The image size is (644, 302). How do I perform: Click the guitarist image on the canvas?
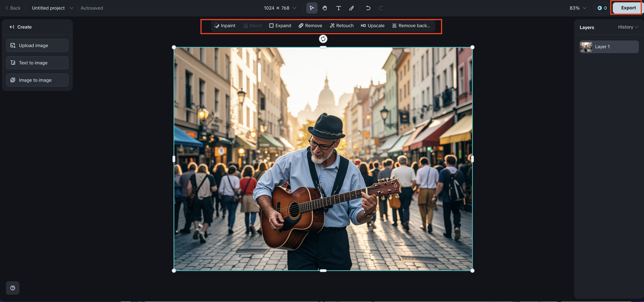click(x=323, y=159)
